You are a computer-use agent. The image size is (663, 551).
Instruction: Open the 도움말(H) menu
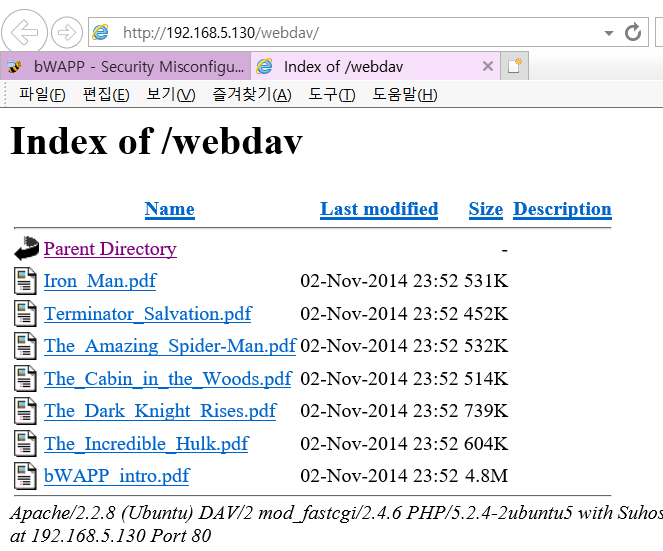coord(405,94)
